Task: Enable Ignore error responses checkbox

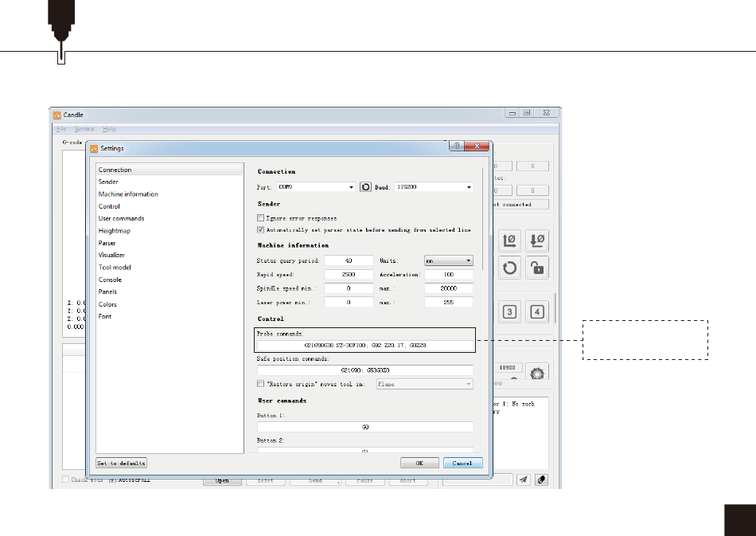Action: pyautogui.click(x=260, y=218)
